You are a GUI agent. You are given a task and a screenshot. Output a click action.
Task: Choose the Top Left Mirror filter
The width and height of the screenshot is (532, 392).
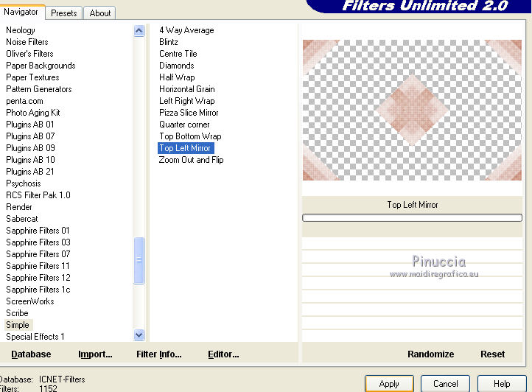[186, 148]
